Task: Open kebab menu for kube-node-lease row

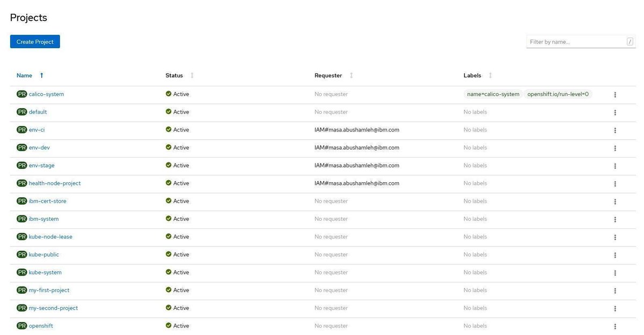Action: click(615, 237)
